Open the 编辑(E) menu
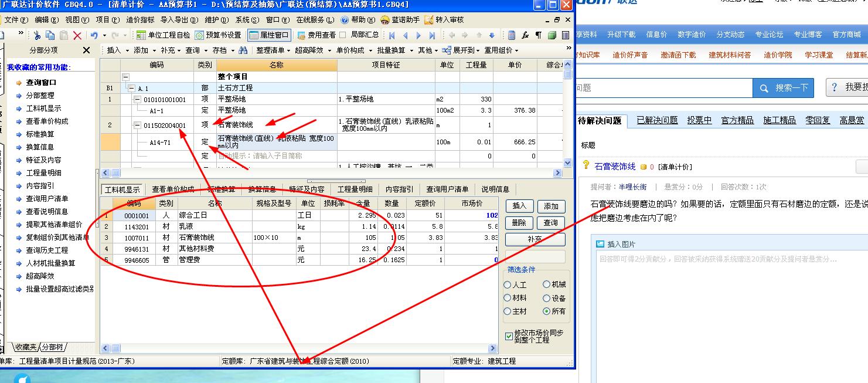Screen dimensions: 868x383 46,19
